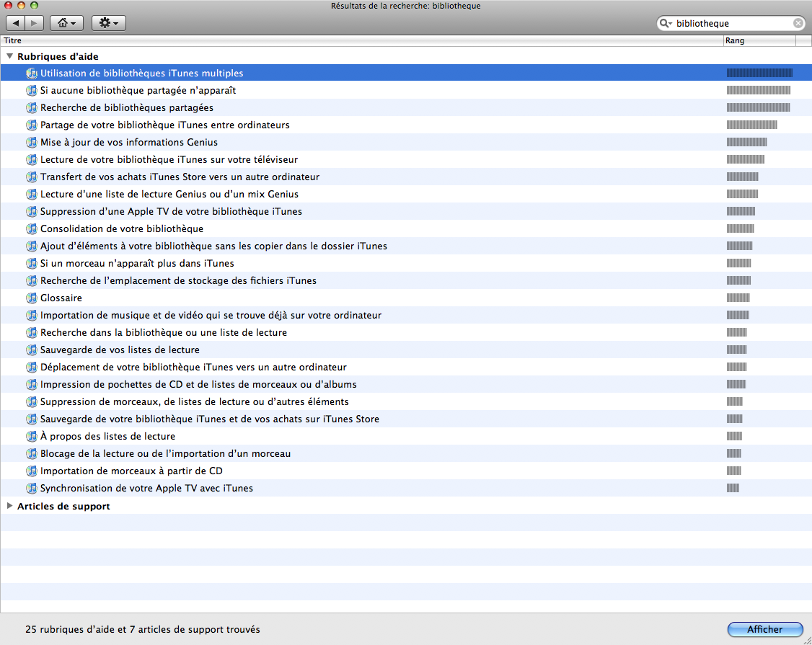
Task: Select 'Recherche de bibliothèques partagées' topic
Action: [x=406, y=107]
